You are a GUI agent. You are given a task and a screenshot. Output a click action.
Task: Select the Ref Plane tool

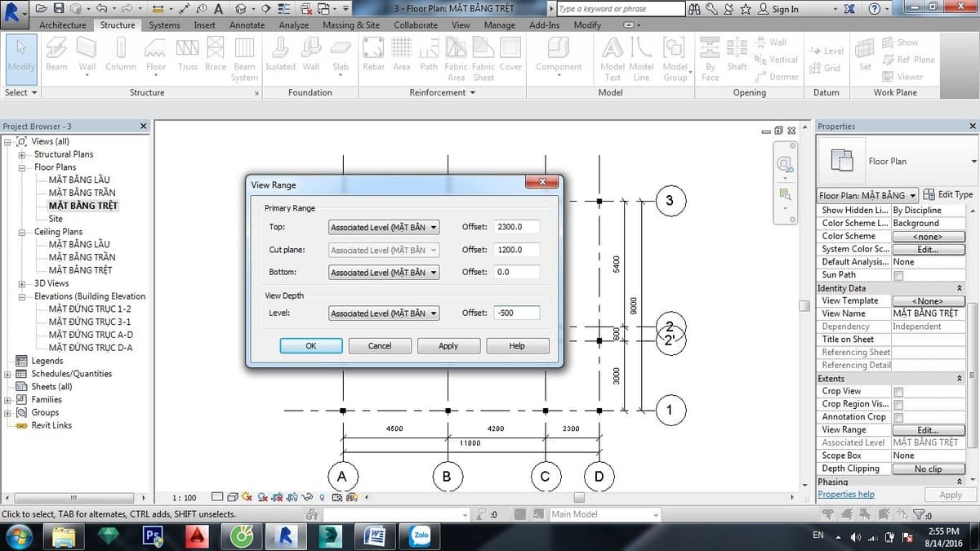(x=908, y=59)
